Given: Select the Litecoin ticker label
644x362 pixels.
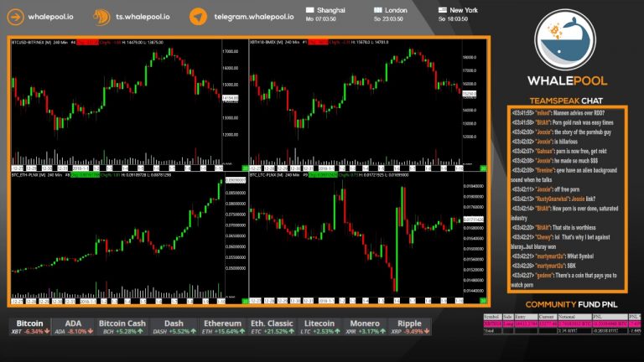Looking at the screenshot, I should coord(319,323).
